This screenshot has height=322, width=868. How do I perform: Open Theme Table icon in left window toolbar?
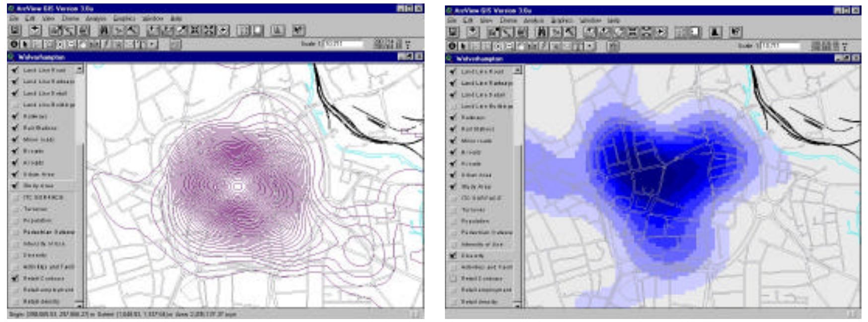(x=83, y=30)
